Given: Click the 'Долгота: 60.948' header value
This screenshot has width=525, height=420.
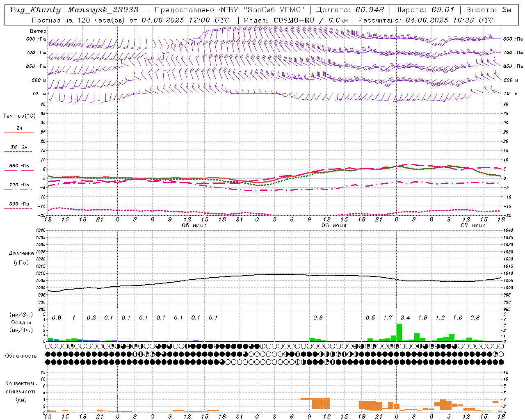Looking at the screenshot, I should click(x=350, y=10).
